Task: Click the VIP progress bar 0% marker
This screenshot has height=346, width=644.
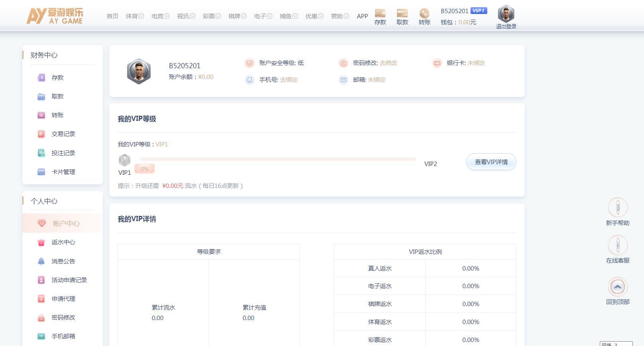Action: [x=144, y=169]
